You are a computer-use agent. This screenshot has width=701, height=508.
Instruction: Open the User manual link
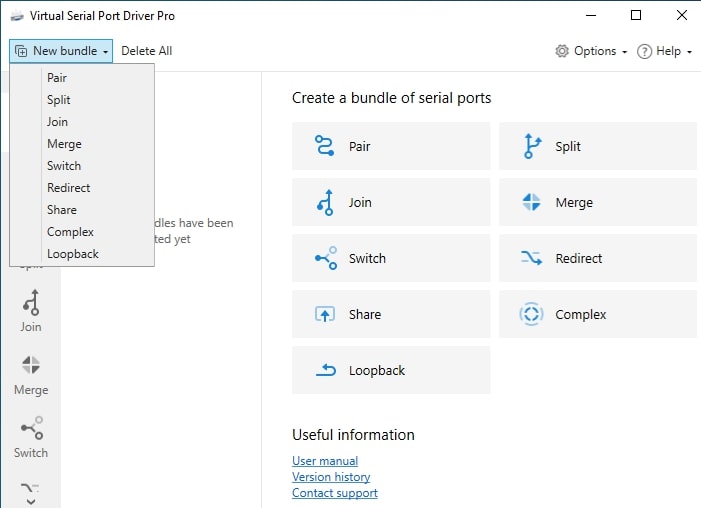[325, 461]
